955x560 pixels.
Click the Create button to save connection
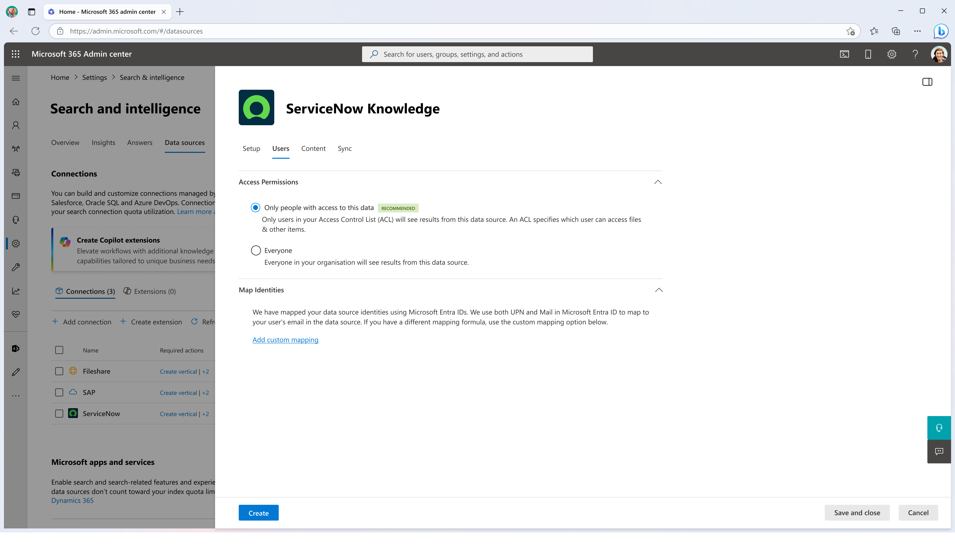tap(259, 513)
